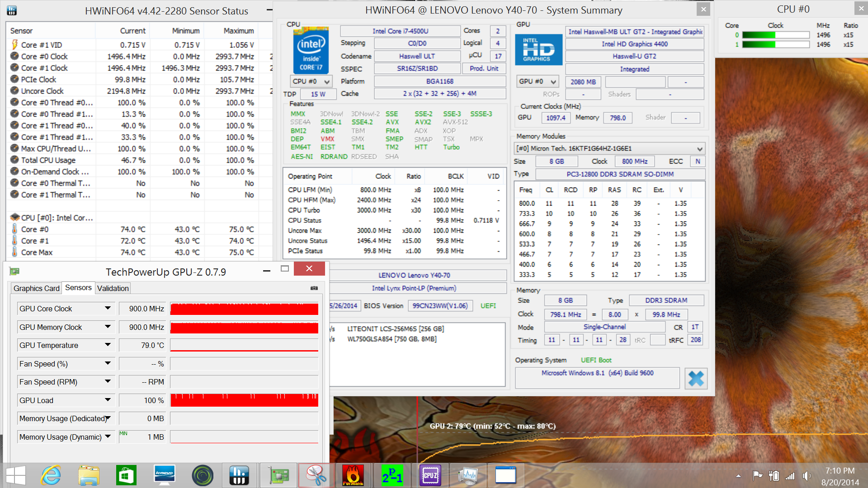Select LITEONIT LCS-256M6S drive entry

coord(396,328)
